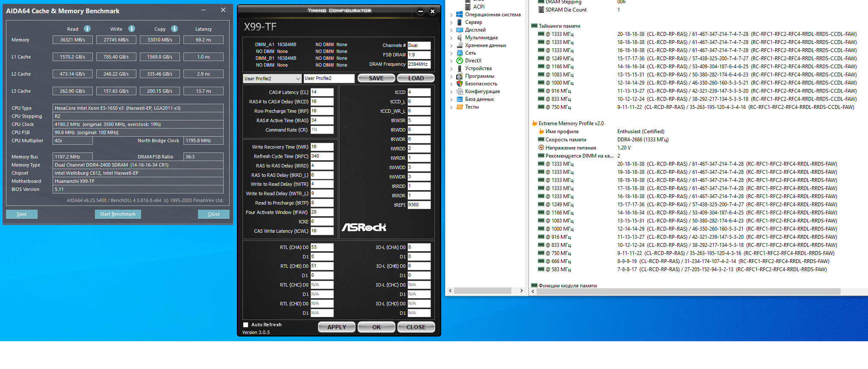
Task: Click the Тесты tree icon
Action: 460,107
